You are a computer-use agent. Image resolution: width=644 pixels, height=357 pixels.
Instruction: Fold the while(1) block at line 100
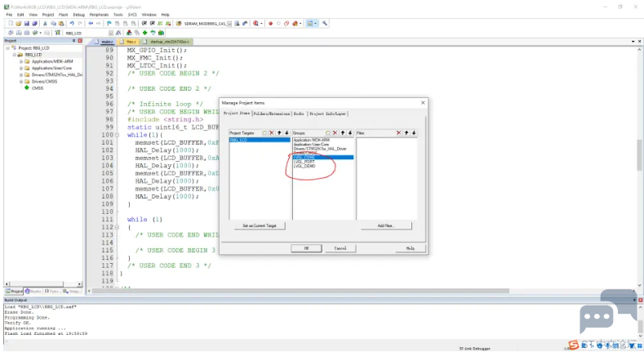coord(117,135)
